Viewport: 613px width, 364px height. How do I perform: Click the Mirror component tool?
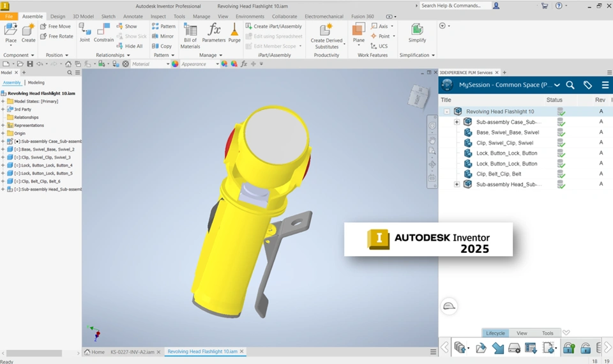click(163, 36)
